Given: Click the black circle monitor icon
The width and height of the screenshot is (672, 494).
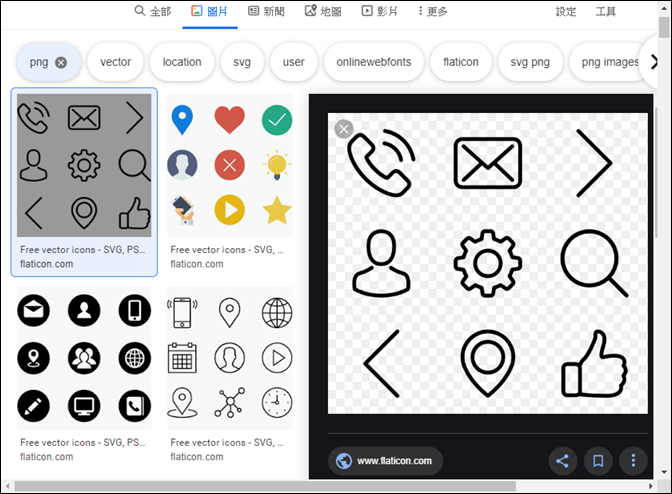Looking at the screenshot, I should click(x=84, y=406).
